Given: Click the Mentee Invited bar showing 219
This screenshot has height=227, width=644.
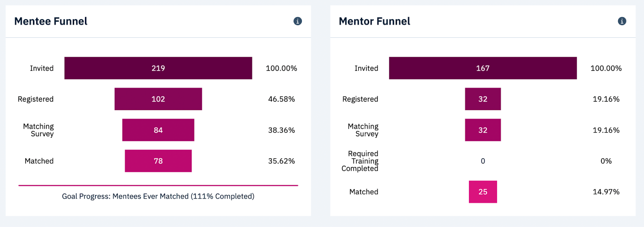Looking at the screenshot, I should [158, 68].
